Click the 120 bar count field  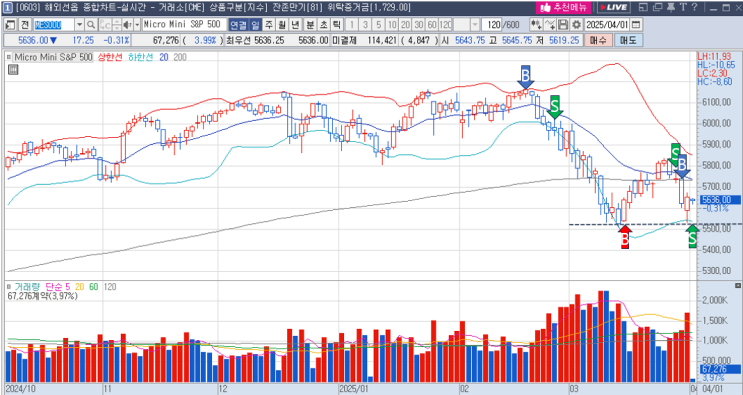[492, 25]
